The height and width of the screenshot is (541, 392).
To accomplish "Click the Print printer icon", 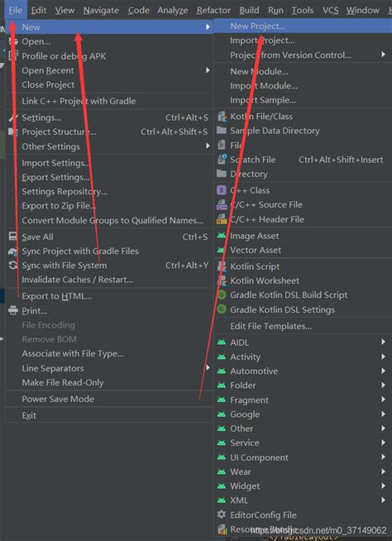I will tap(12, 310).
